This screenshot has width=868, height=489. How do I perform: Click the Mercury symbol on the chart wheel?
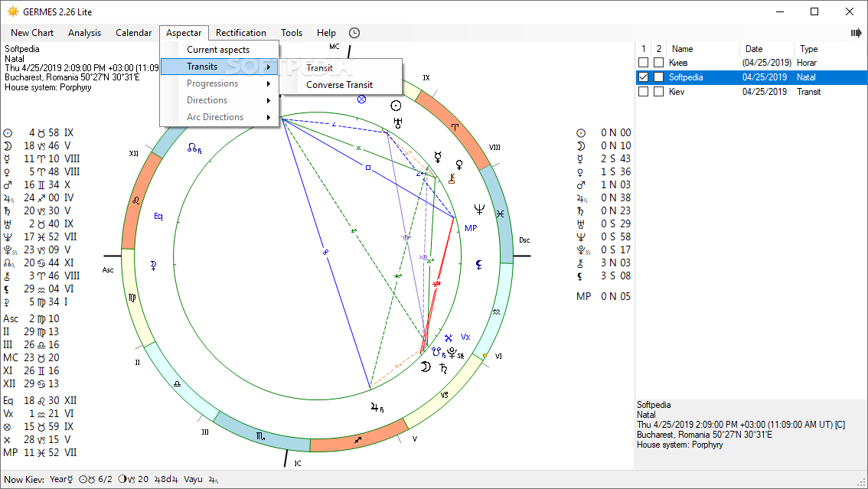(x=438, y=157)
